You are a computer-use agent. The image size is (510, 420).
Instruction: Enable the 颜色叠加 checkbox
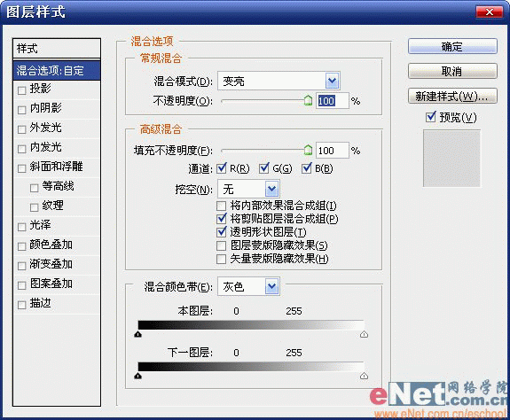click(22, 246)
